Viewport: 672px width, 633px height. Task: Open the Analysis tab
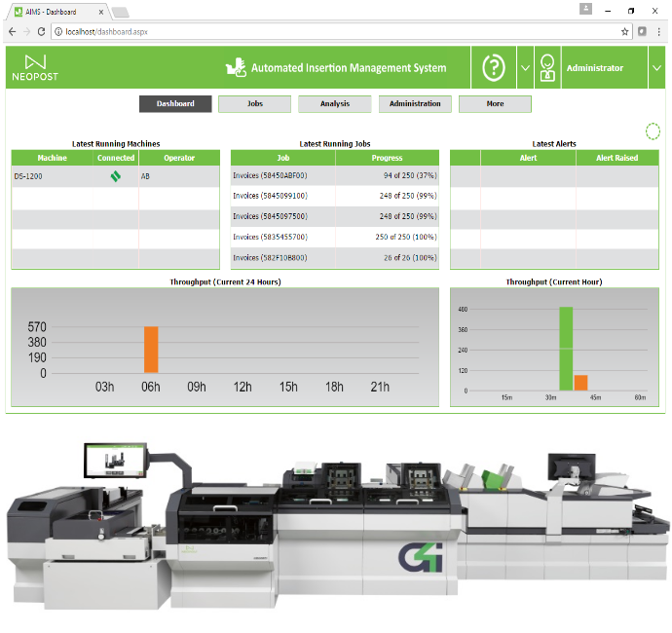click(334, 104)
